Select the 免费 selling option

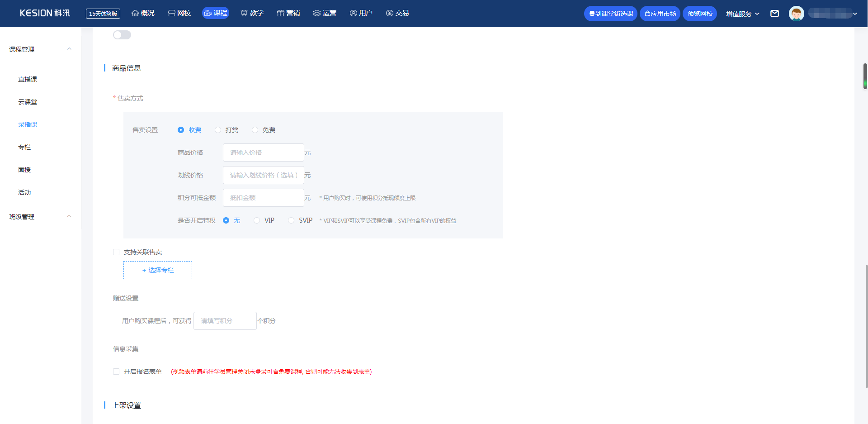point(255,130)
